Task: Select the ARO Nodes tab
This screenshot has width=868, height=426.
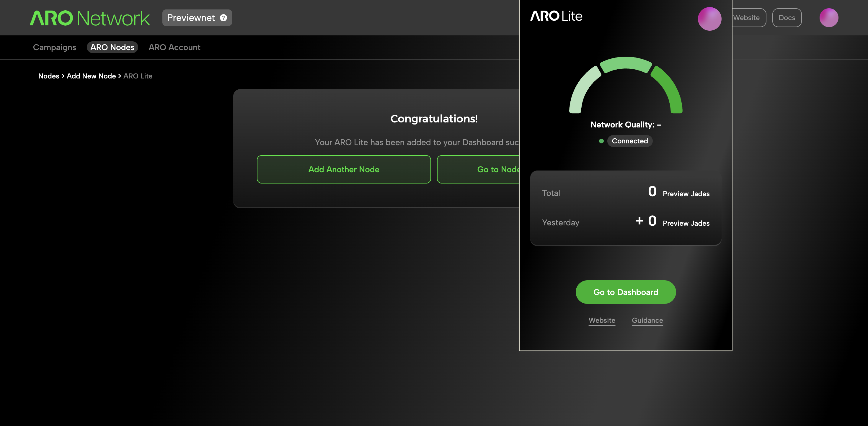Action: [x=112, y=47]
